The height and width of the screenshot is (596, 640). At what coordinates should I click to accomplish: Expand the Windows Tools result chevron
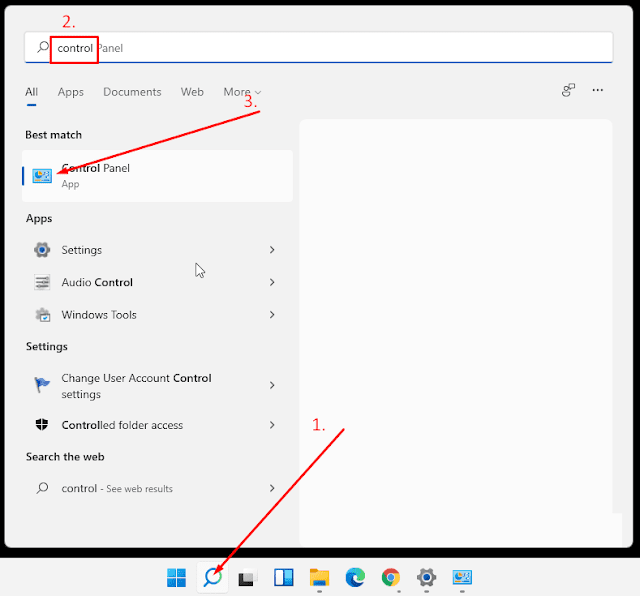pos(272,315)
